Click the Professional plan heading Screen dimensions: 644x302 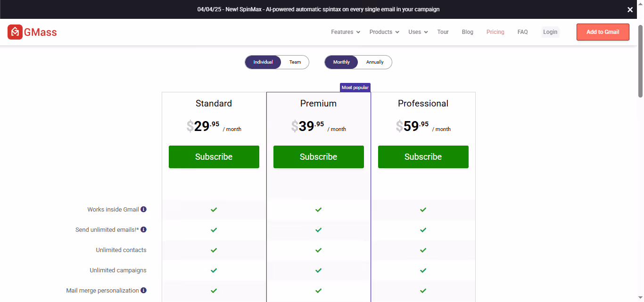[423, 104]
